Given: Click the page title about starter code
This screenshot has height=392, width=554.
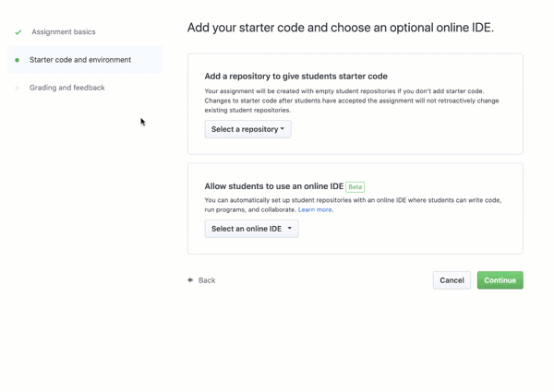Looking at the screenshot, I should (x=340, y=28).
